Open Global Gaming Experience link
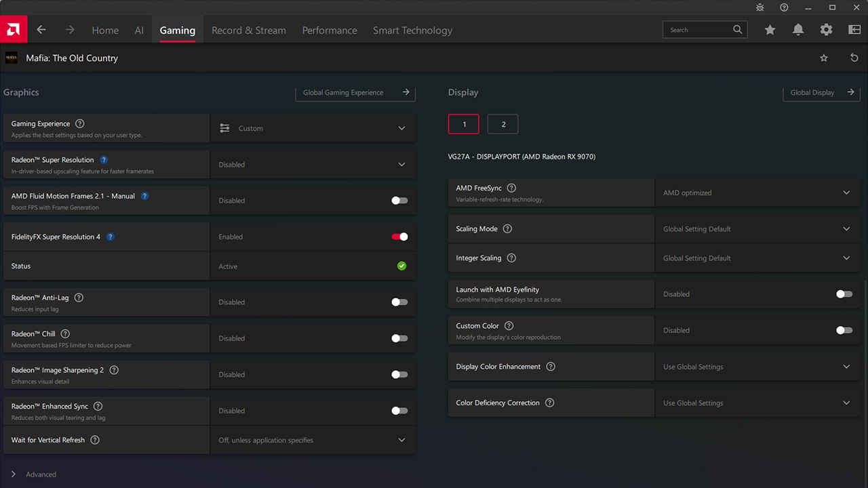 [x=355, y=93]
